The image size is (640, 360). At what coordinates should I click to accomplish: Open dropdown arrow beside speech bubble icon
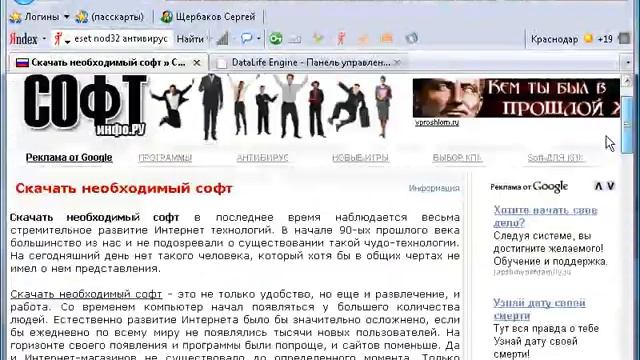tap(258, 39)
